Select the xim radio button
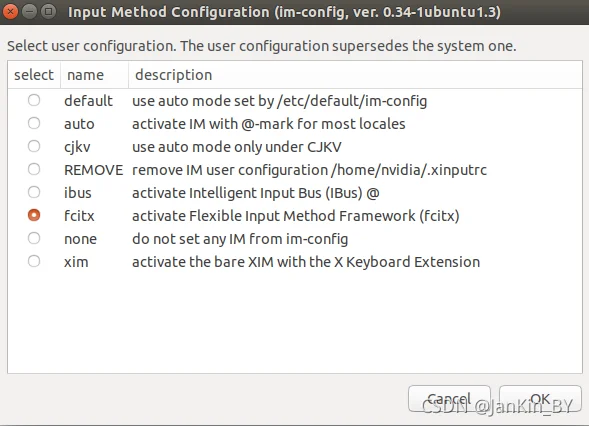 [34, 261]
